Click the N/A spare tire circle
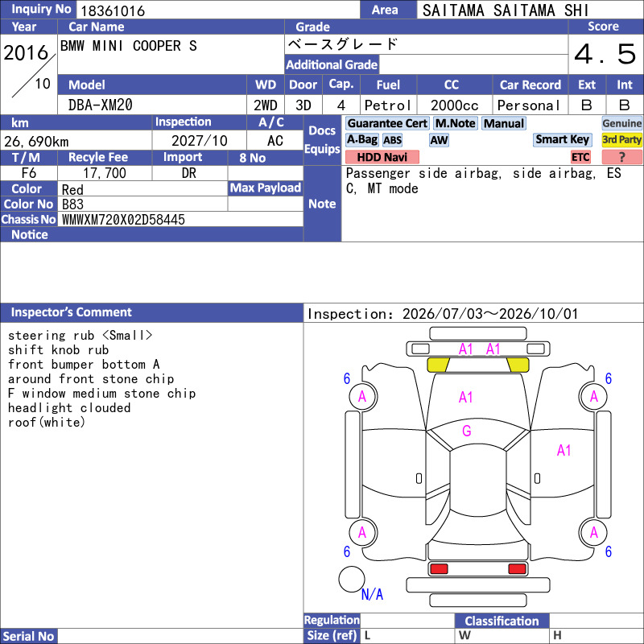644x644 pixels. 352,579
